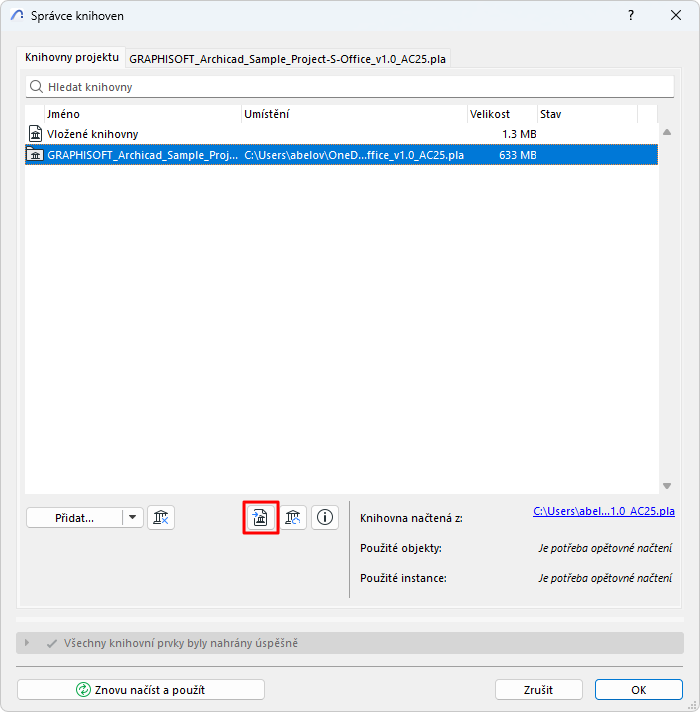Click the Použité objekty reload-needed value
This screenshot has height=712, width=700.
tap(605, 548)
